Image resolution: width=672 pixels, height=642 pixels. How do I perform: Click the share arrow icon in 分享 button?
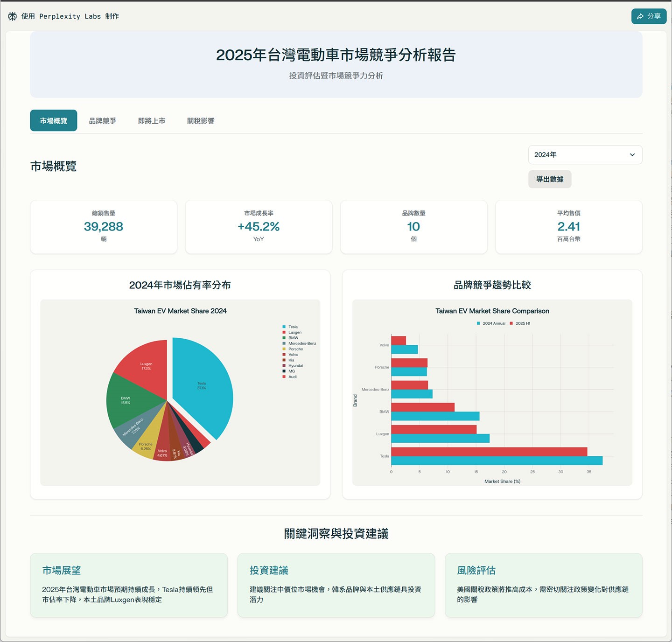point(640,16)
